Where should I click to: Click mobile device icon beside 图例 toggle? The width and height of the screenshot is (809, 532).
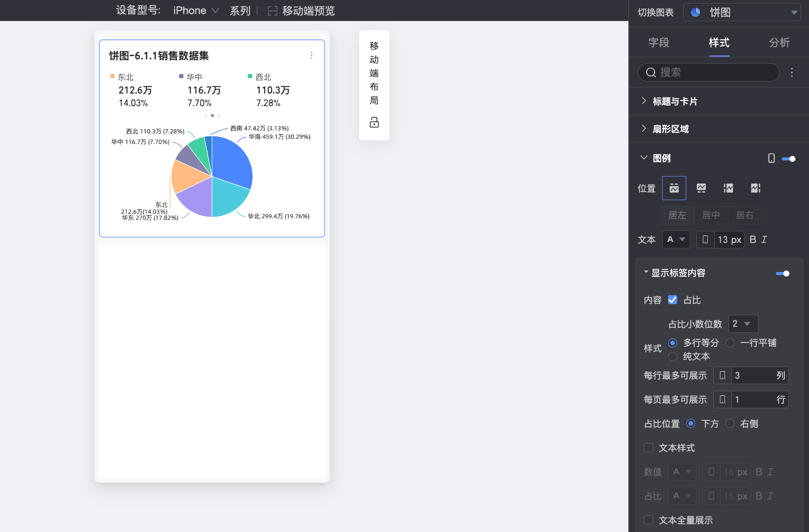click(x=771, y=158)
